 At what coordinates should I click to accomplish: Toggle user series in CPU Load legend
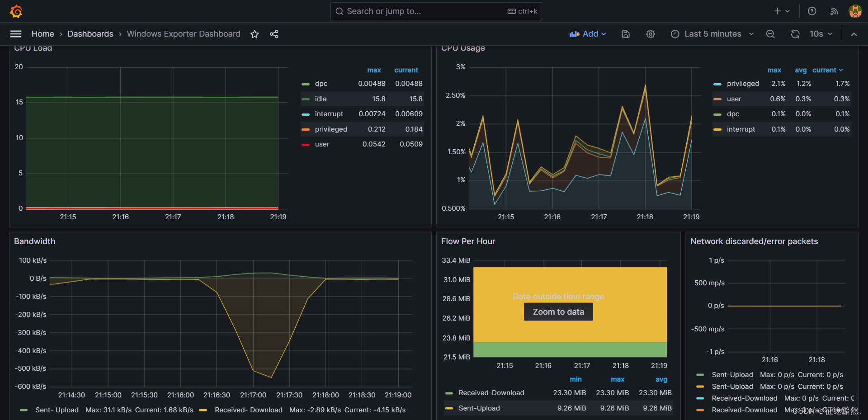[x=322, y=144]
